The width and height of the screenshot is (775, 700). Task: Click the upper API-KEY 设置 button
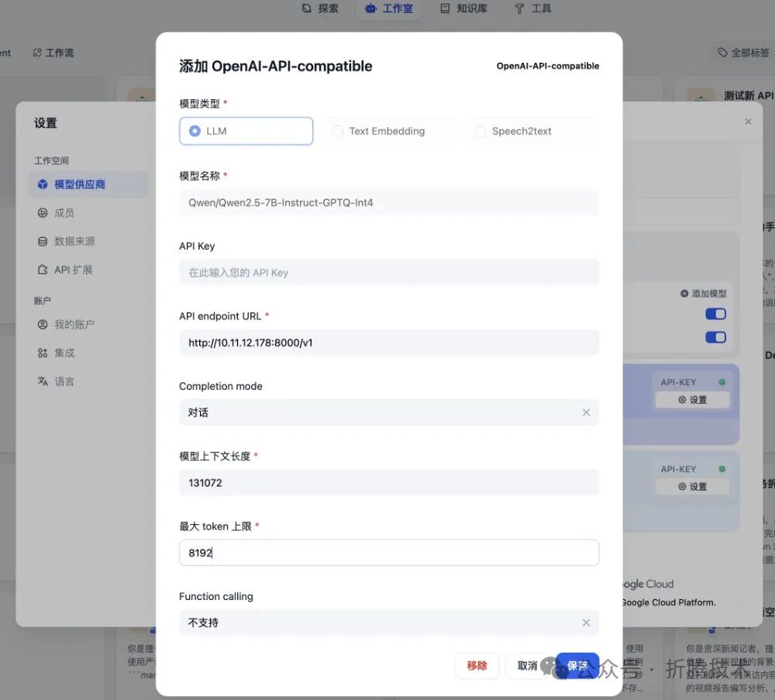[692, 400]
